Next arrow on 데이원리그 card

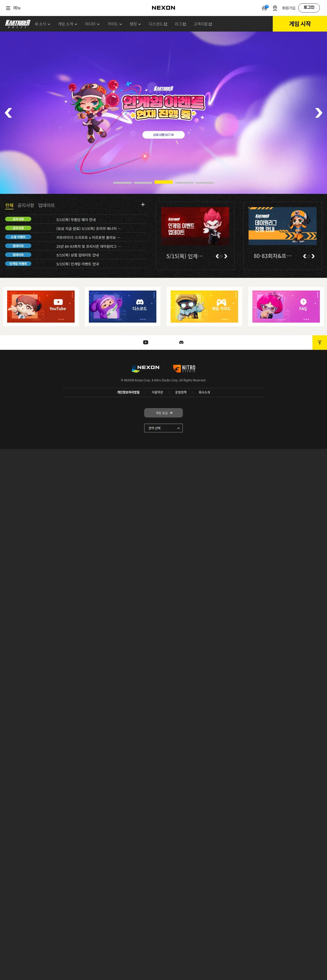point(313,256)
